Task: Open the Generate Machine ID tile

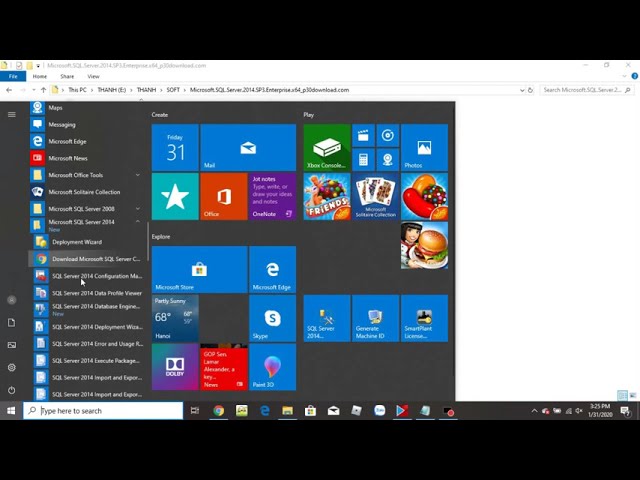Action: [376, 318]
